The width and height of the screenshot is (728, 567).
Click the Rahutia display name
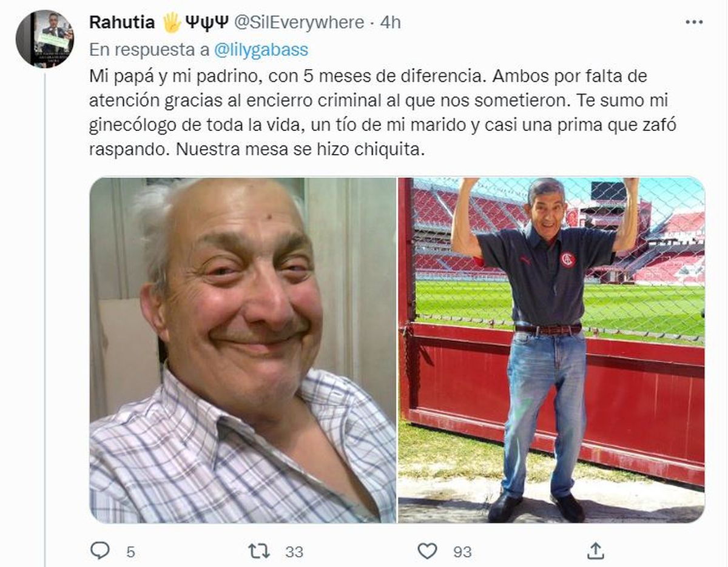(123, 22)
